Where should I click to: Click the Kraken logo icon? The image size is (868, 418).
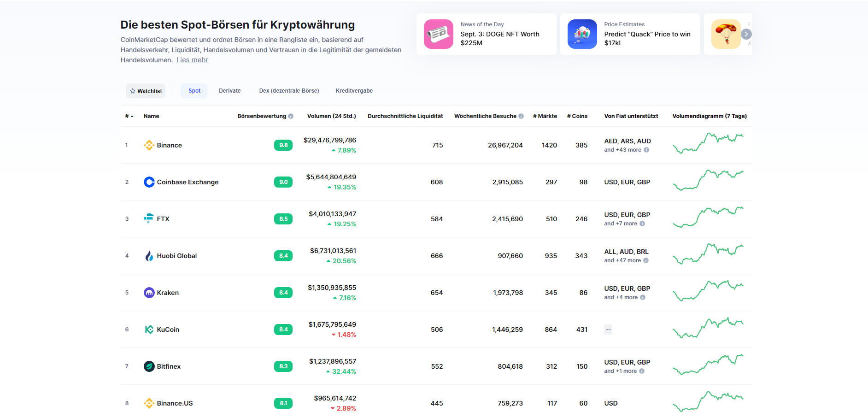(149, 293)
